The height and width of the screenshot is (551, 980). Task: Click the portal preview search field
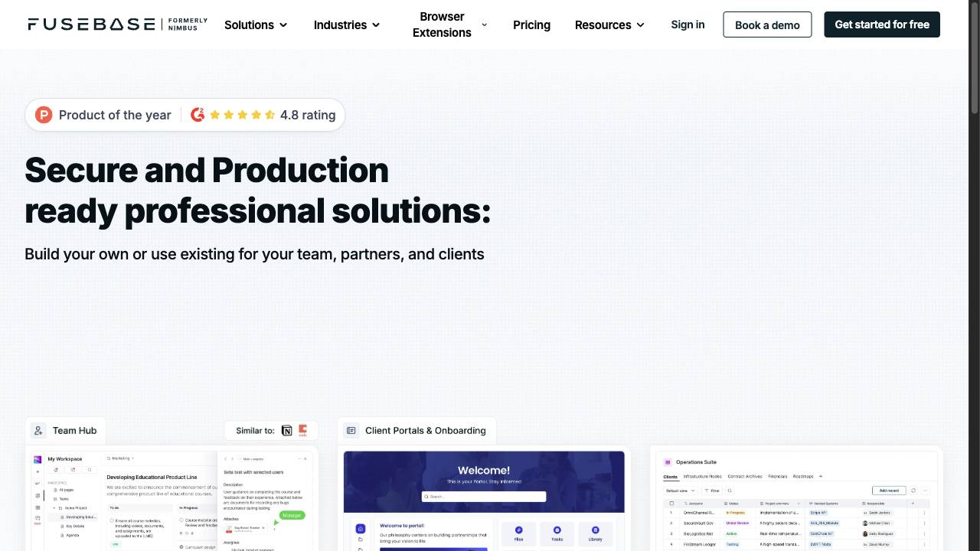(484, 497)
